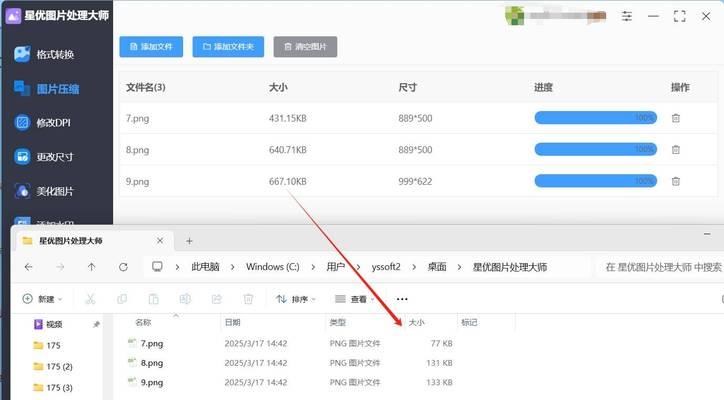The image size is (724, 400).
Task: Click the pin icon beside 视频
Action: pos(96,325)
